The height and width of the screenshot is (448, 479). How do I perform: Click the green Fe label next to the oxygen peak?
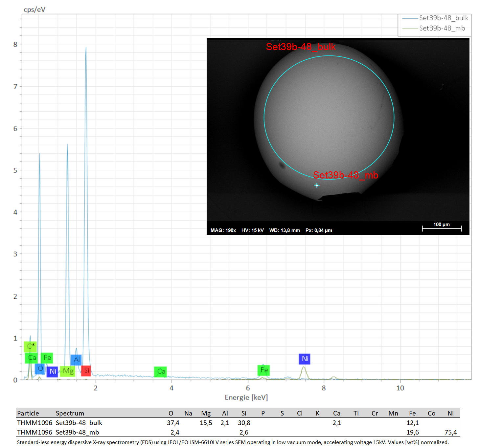pos(47,357)
